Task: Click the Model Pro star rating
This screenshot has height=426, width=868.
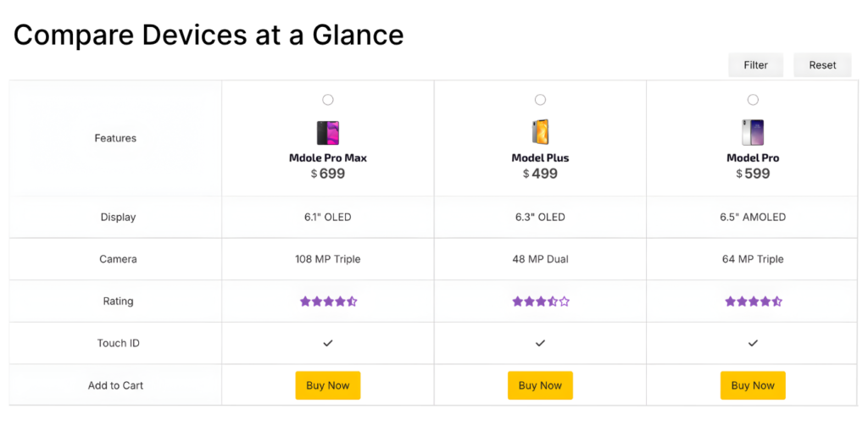Action: tap(753, 302)
